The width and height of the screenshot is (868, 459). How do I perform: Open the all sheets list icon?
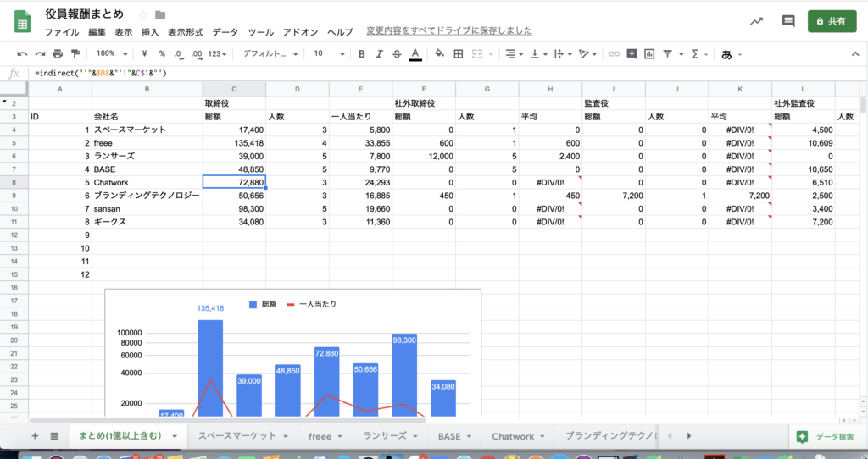(x=54, y=436)
